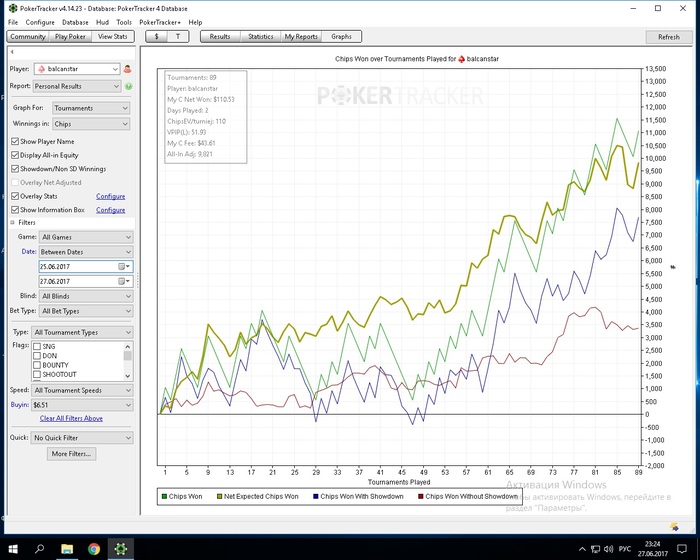The height and width of the screenshot is (560, 700).
Task: Enable the BOUNTY flag checkbox
Action: (x=38, y=365)
